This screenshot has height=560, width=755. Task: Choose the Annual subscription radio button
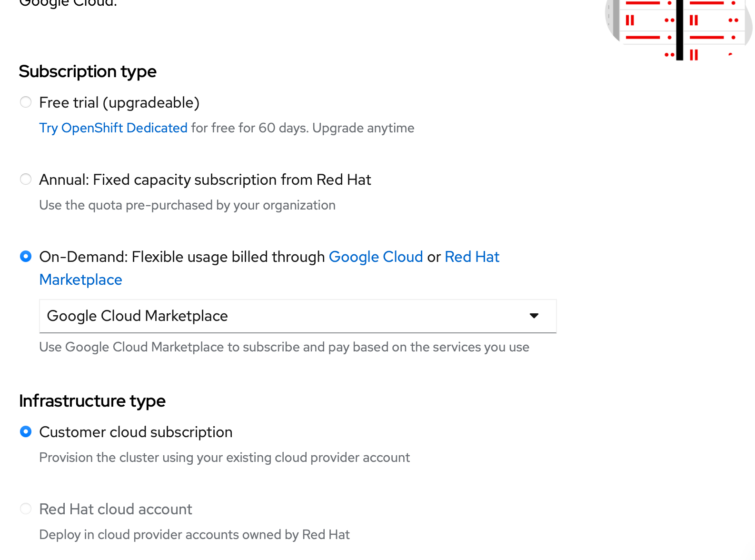click(26, 180)
